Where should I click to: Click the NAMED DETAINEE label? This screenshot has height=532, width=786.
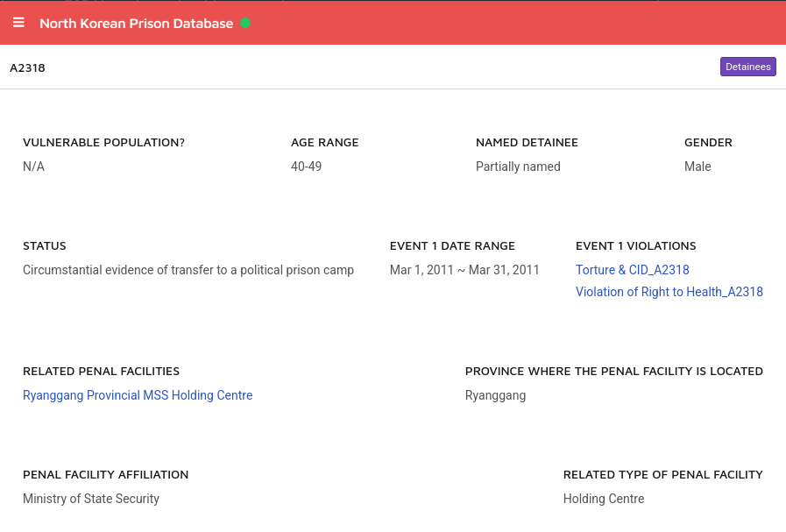click(527, 142)
